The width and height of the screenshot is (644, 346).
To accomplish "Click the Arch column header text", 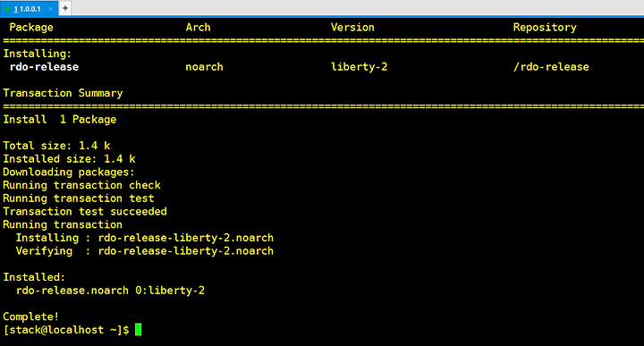I will coord(198,28).
